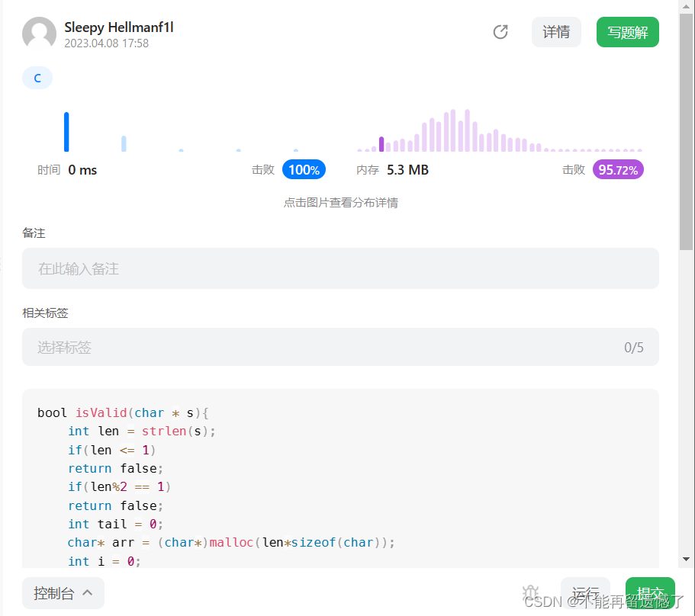Click the scrollbar down arrow
The width and height of the screenshot is (695, 616).
[686, 559]
